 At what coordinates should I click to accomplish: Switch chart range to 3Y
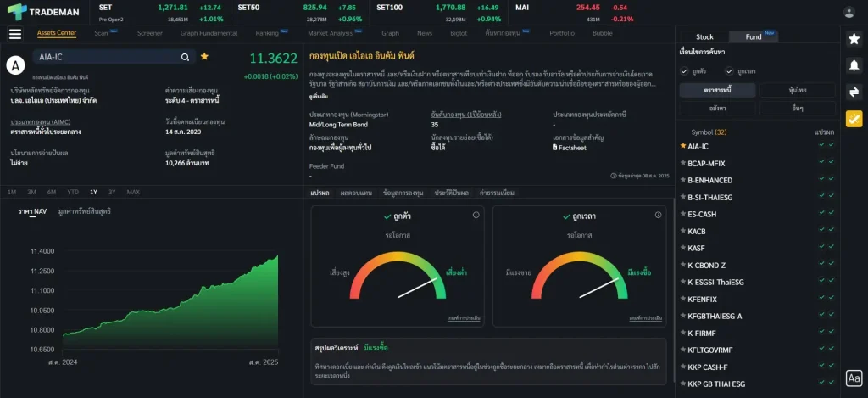[x=113, y=192]
